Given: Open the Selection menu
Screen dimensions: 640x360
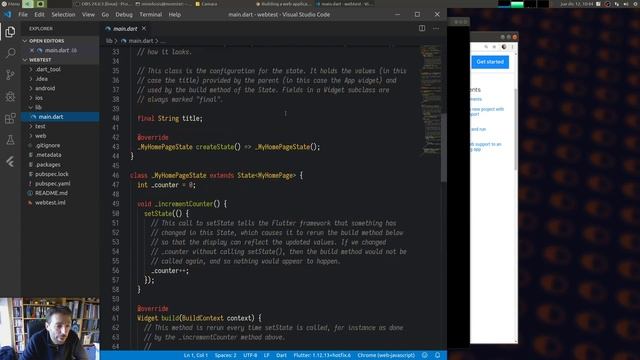Looking at the screenshot, I should coord(63,14).
